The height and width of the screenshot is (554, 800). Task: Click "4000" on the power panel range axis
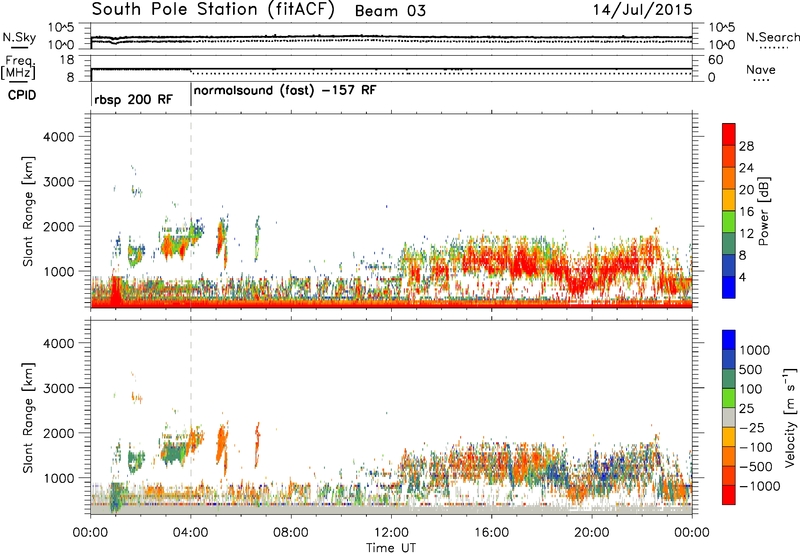59,137
